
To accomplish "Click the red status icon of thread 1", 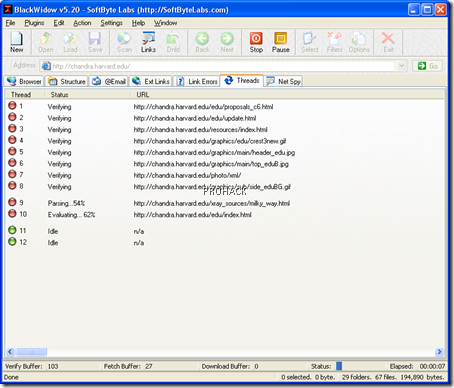I will (12, 106).
